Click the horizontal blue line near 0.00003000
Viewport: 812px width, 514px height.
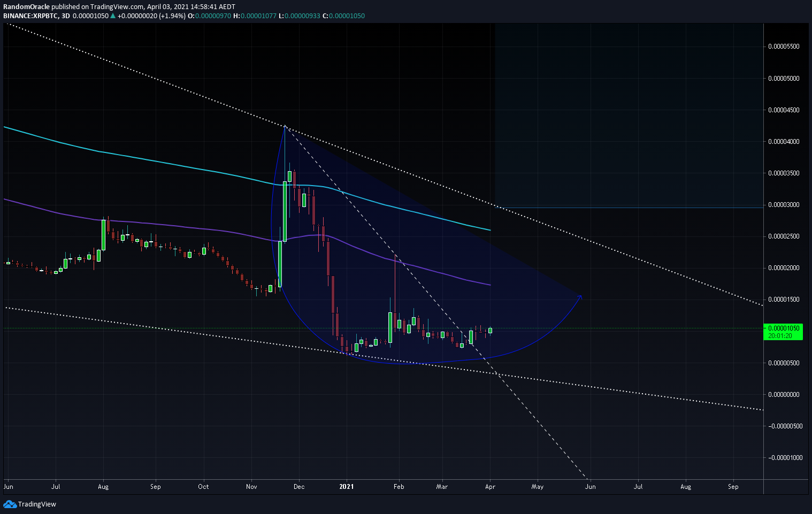pos(629,208)
